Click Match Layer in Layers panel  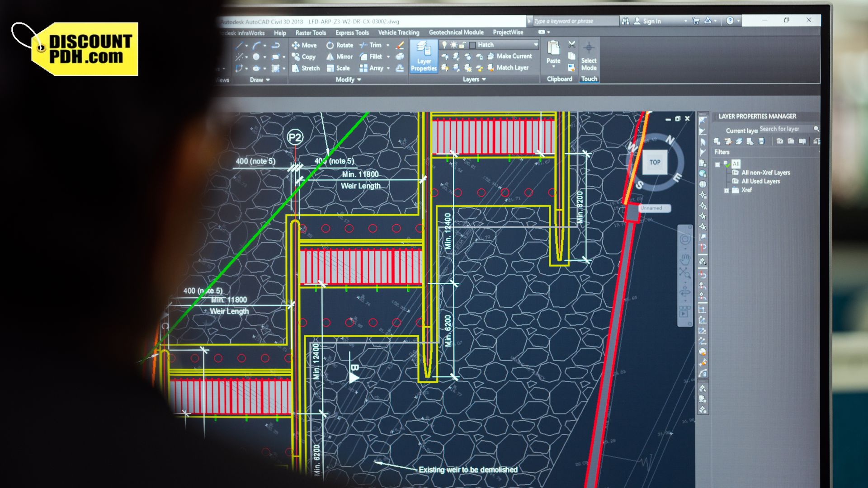(508, 68)
